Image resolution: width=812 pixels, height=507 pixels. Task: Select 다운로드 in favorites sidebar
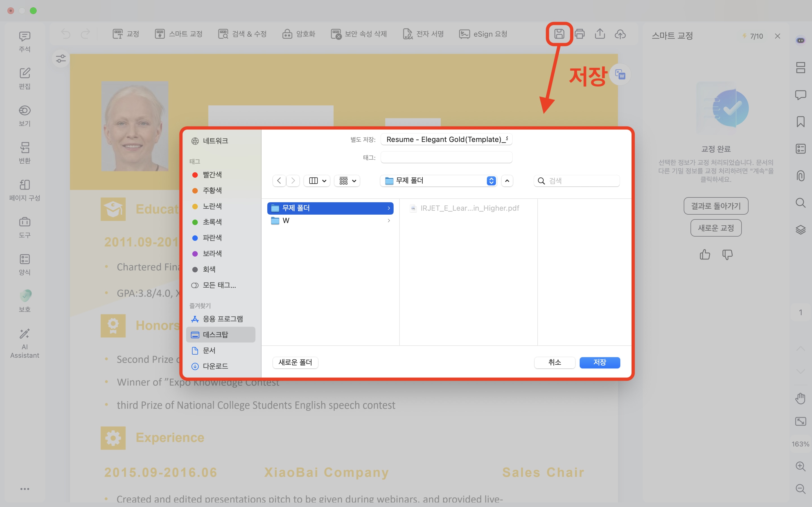pyautogui.click(x=215, y=366)
